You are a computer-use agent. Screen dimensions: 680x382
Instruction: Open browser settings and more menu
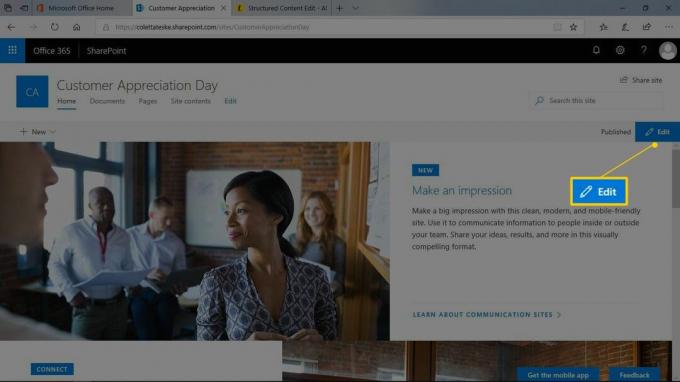(x=669, y=27)
